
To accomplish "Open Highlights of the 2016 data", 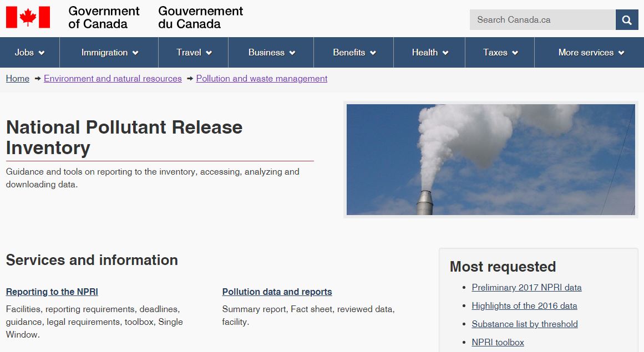I will pos(524,306).
